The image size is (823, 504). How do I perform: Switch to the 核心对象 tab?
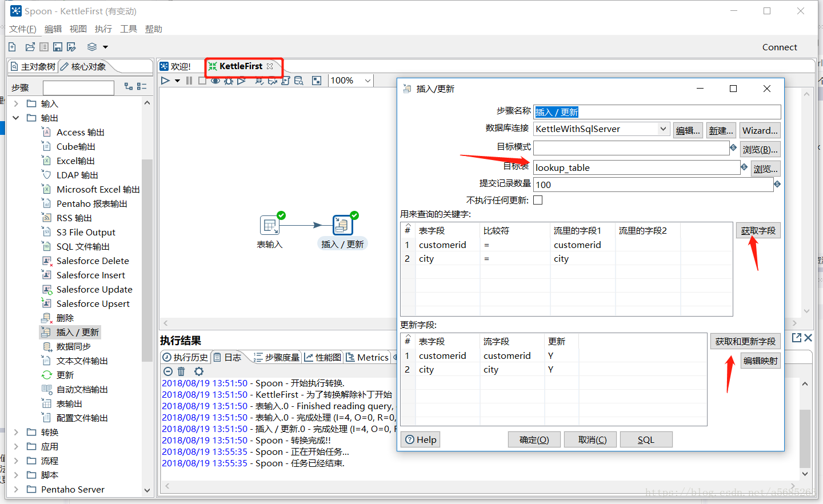84,67
